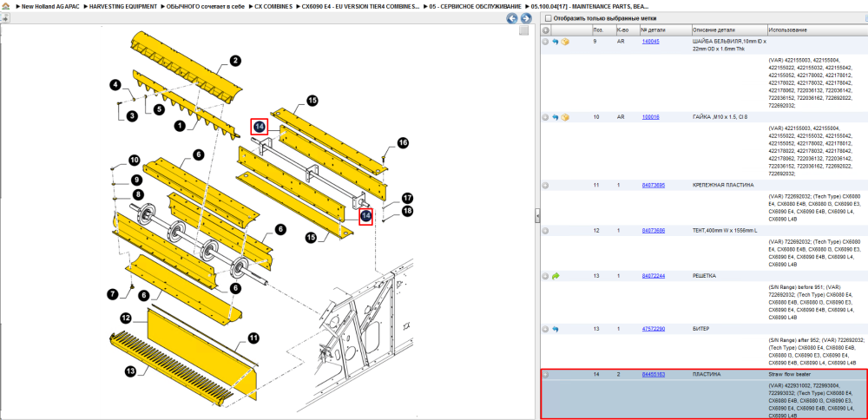
Task: Click the box icon for part 100016
Action: (x=565, y=117)
